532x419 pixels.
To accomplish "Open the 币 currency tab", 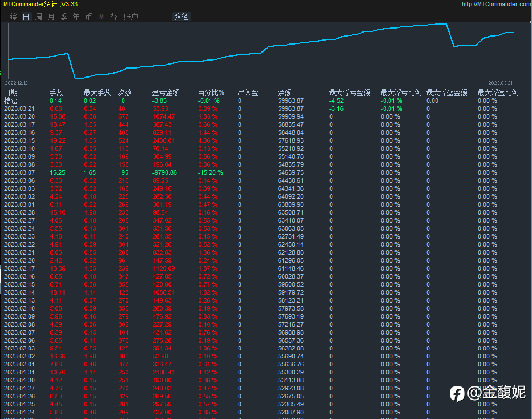I will 89,17.
